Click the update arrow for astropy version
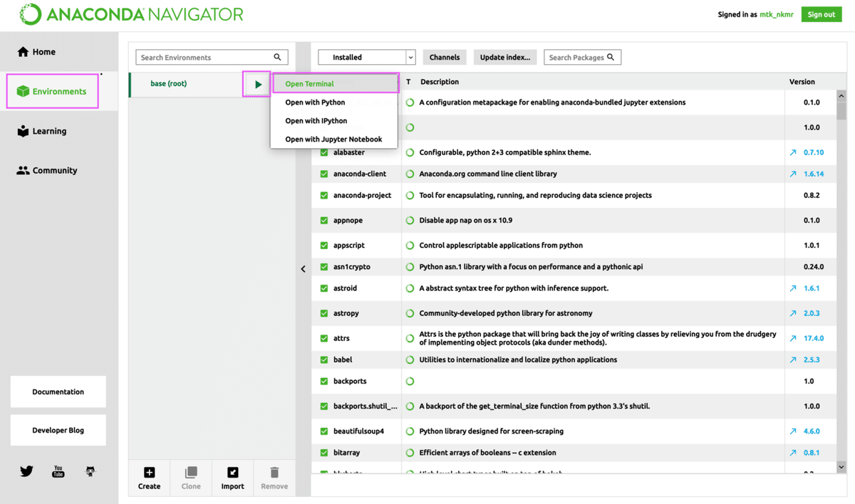This screenshot has width=855, height=504. 793,313
